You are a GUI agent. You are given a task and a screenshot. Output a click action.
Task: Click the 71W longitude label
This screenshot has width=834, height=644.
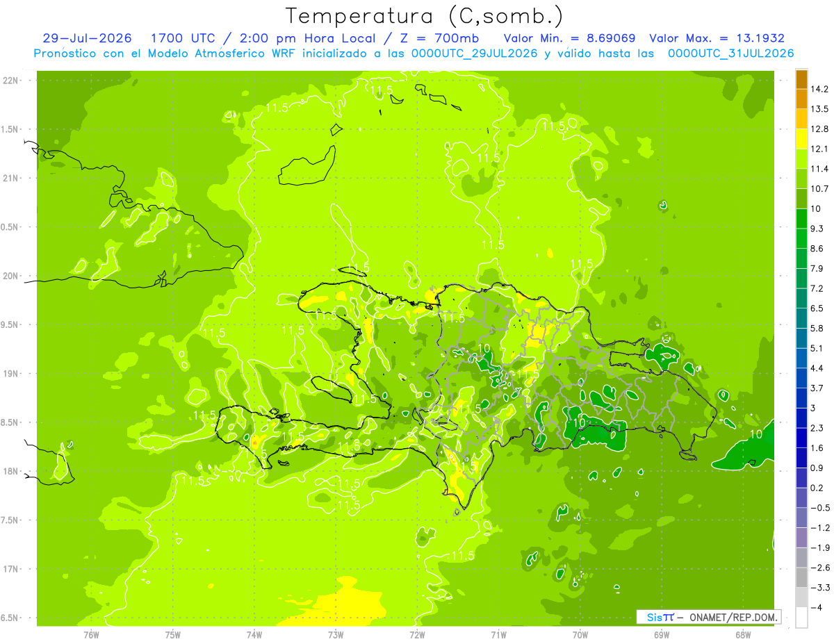point(498,634)
